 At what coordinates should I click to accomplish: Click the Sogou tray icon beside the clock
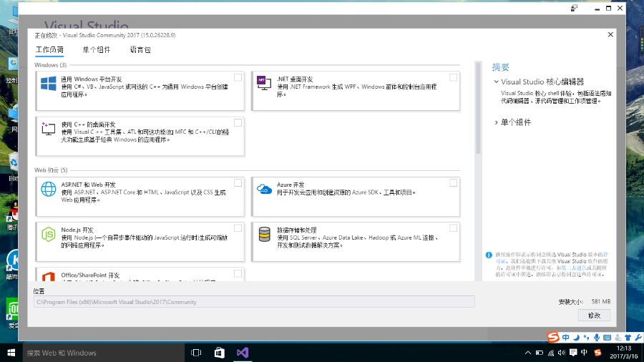click(x=597, y=353)
